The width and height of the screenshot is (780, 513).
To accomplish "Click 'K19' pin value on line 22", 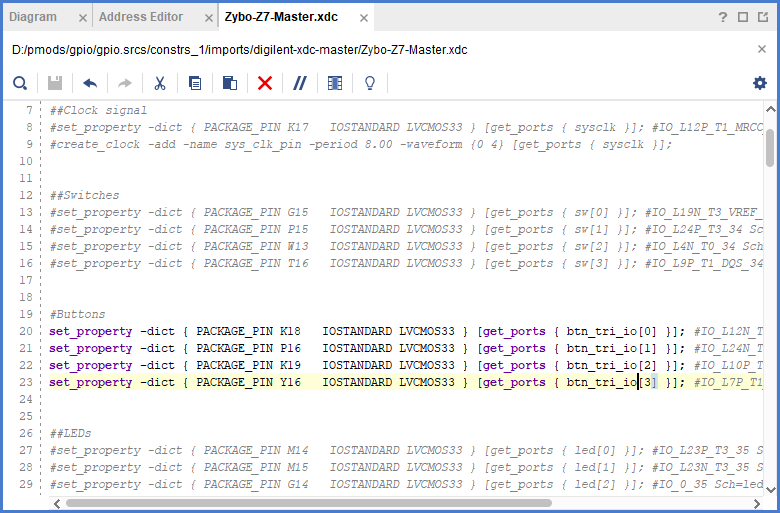I will tap(290, 365).
